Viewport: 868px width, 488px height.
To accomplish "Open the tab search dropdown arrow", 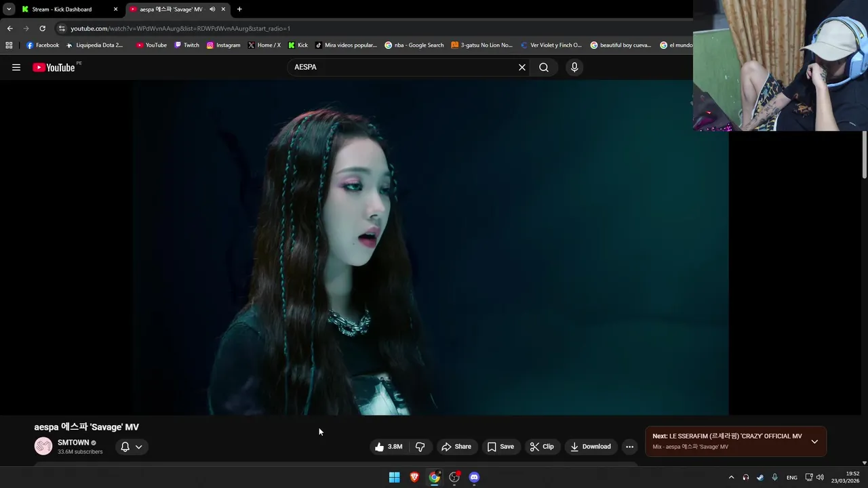I will coord(9,9).
